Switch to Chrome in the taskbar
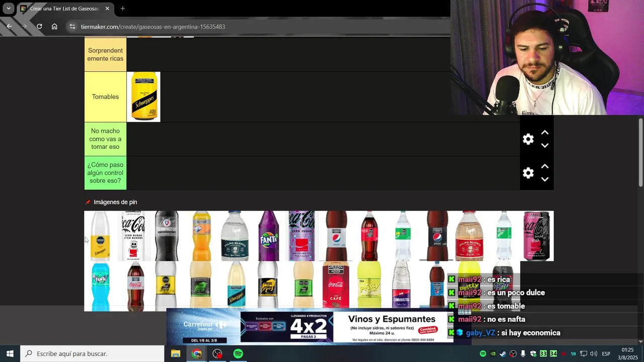 pyautogui.click(x=197, y=354)
